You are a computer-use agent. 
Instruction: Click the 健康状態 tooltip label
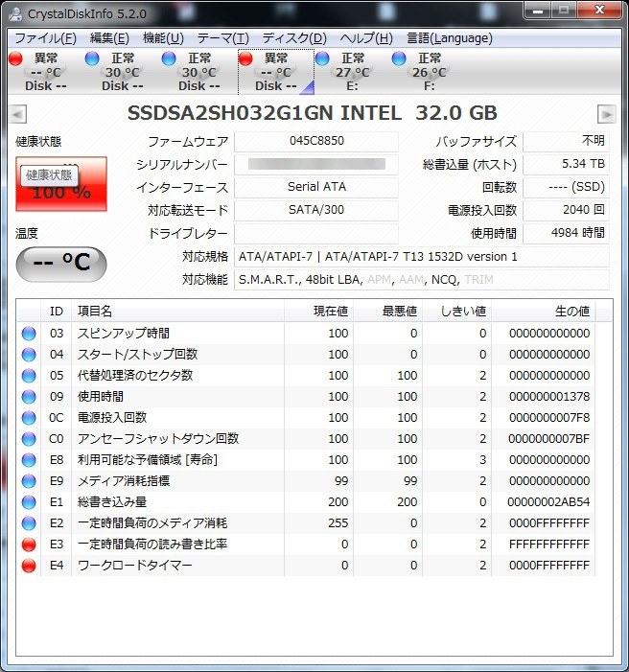point(49,175)
